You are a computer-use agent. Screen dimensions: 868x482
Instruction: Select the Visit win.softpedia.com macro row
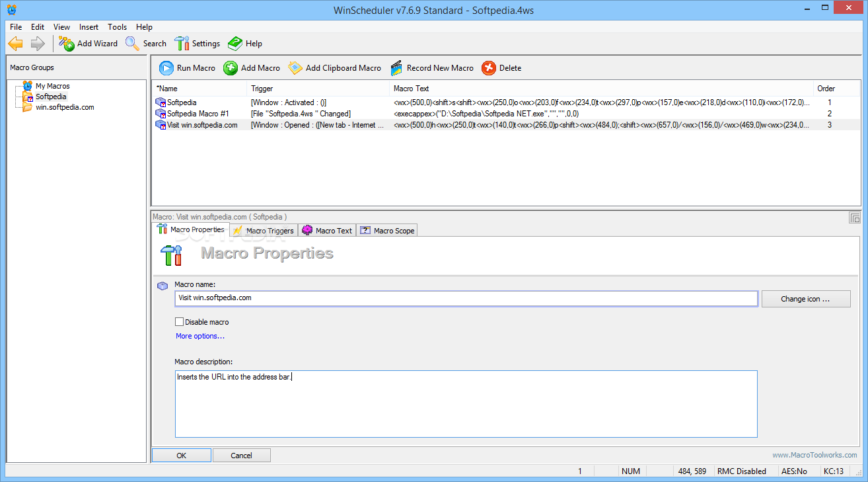pyautogui.click(x=507, y=125)
